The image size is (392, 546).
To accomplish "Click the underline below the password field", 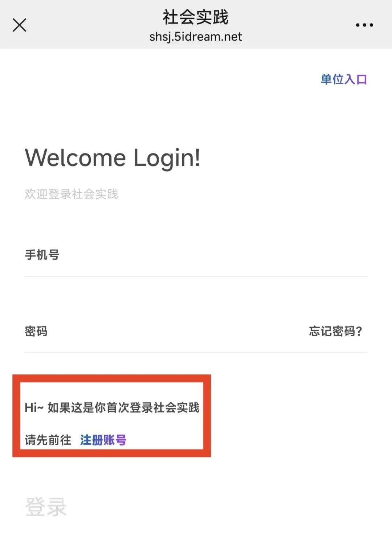I will click(x=196, y=352).
